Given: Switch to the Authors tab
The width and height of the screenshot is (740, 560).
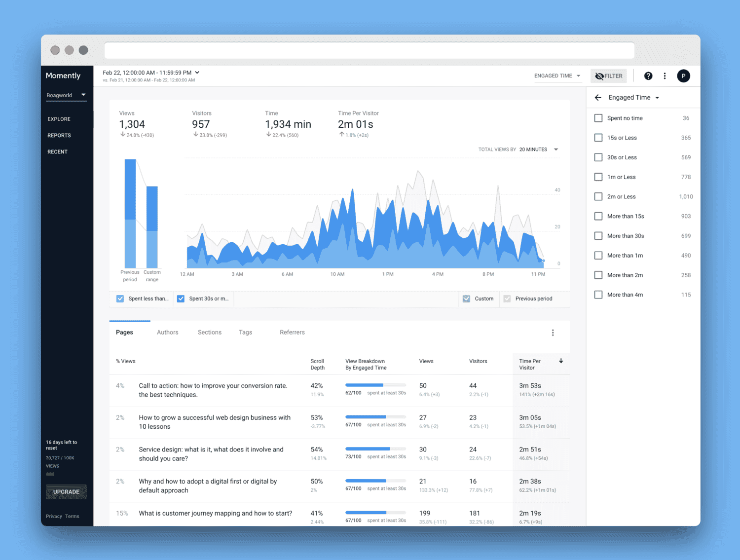Looking at the screenshot, I should click(167, 332).
